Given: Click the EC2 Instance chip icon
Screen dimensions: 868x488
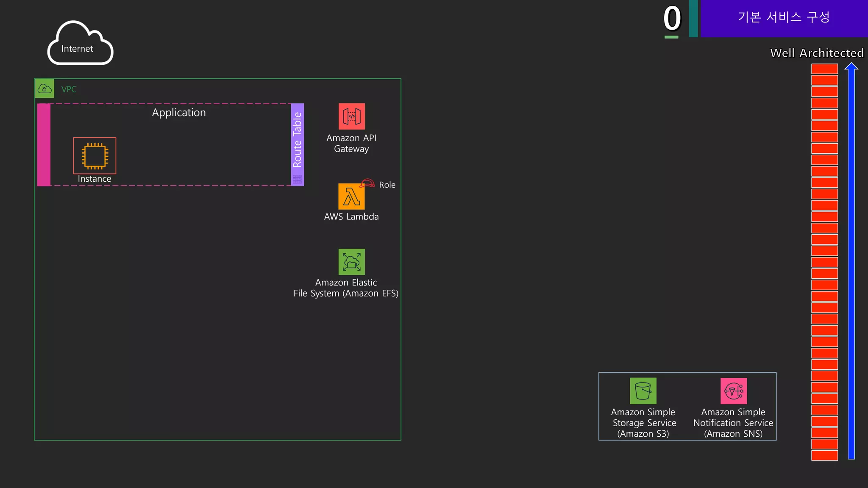Looking at the screenshot, I should [x=95, y=155].
